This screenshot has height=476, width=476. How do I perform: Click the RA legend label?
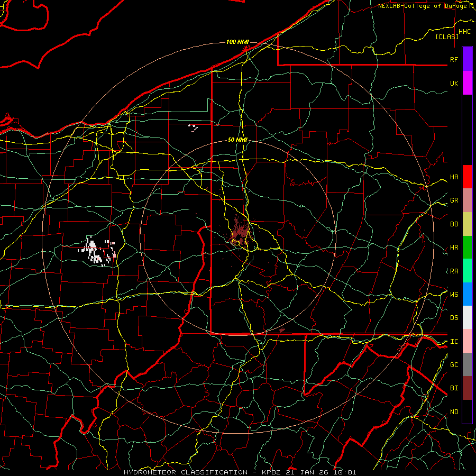click(454, 271)
